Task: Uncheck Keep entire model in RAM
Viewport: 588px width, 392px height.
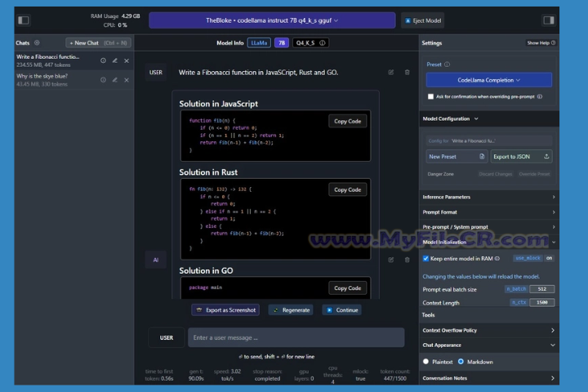Action: (x=425, y=258)
